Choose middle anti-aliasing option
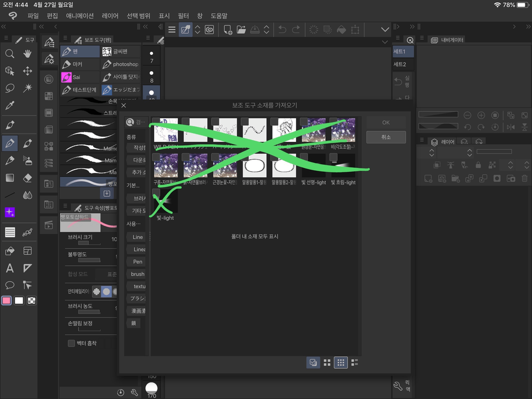 pyautogui.click(x=106, y=291)
